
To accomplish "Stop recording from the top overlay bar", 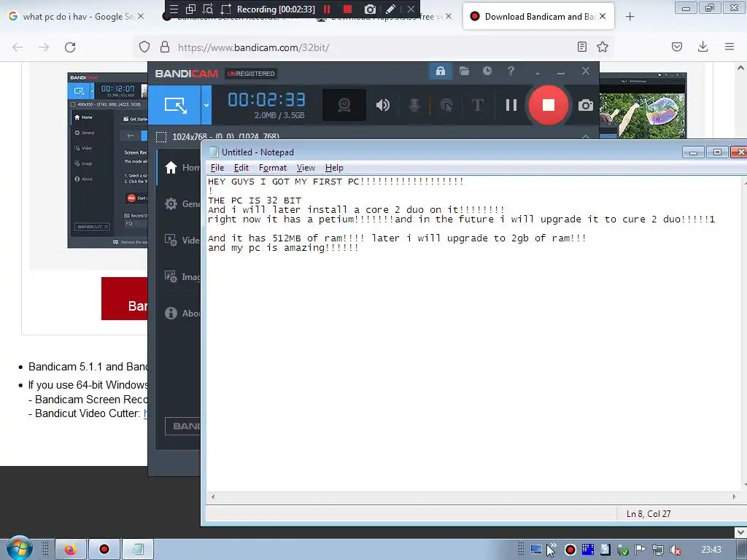I will [x=348, y=9].
